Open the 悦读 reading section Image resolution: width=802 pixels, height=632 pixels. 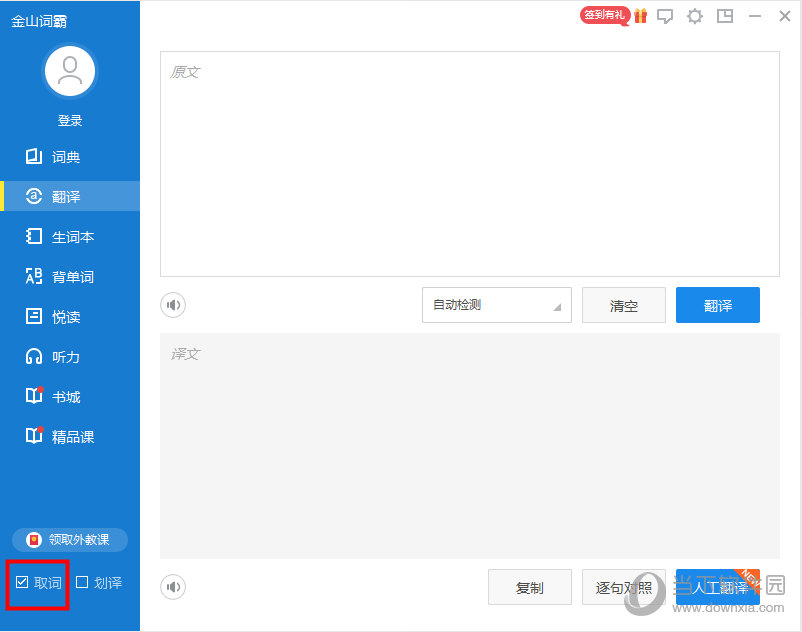pyautogui.click(x=70, y=317)
